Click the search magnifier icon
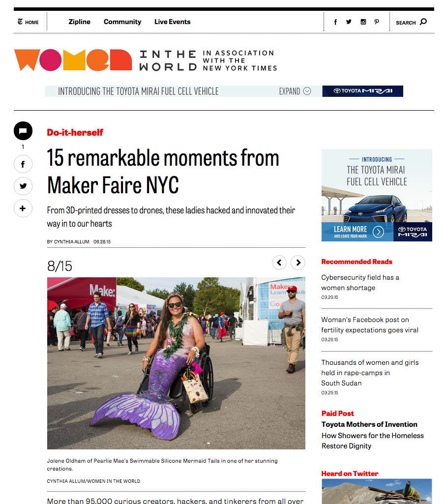This screenshot has height=504, width=445. coord(423,22)
